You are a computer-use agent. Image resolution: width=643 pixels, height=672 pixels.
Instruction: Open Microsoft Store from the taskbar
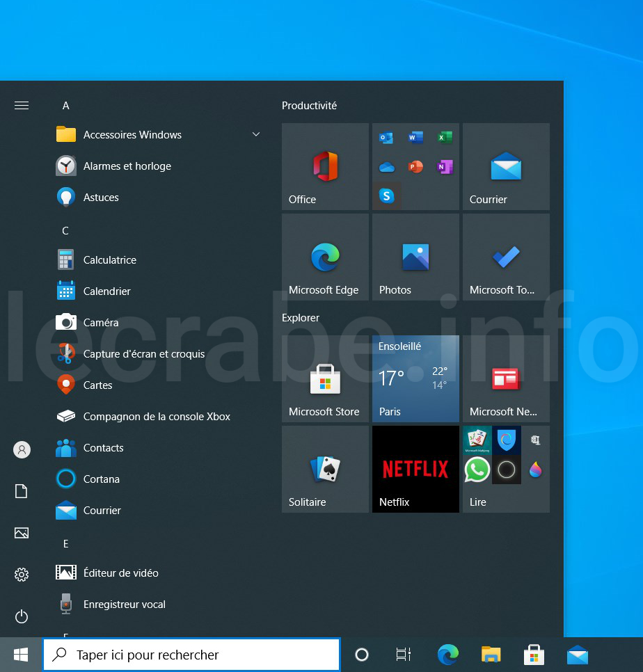click(x=534, y=655)
